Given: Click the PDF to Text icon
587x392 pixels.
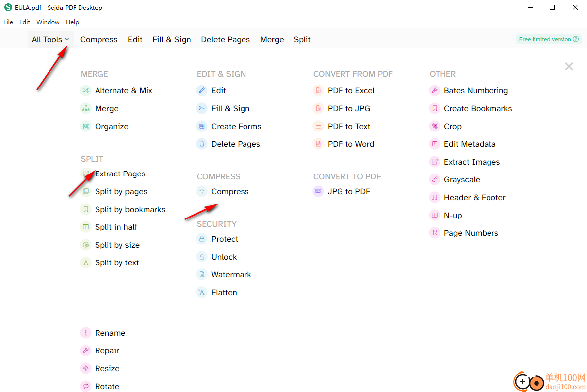Looking at the screenshot, I should click(318, 126).
